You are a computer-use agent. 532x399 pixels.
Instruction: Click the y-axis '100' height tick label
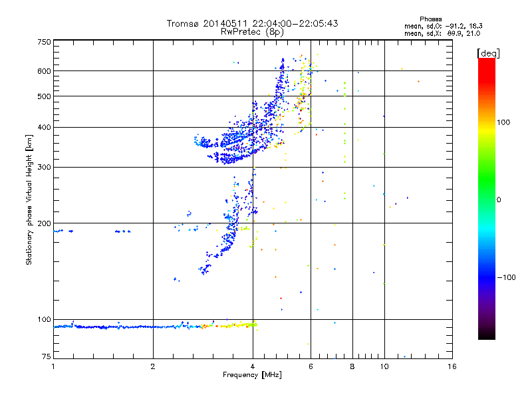pos(44,320)
